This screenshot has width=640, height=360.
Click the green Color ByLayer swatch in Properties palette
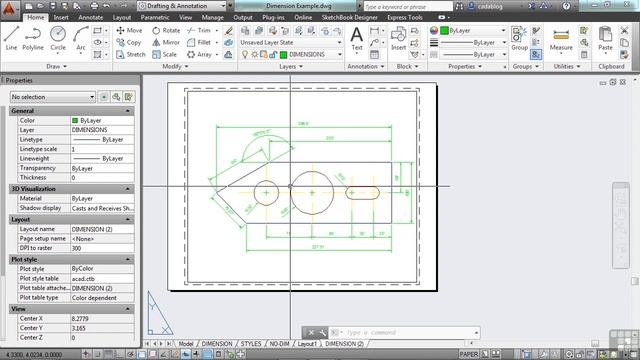point(75,120)
